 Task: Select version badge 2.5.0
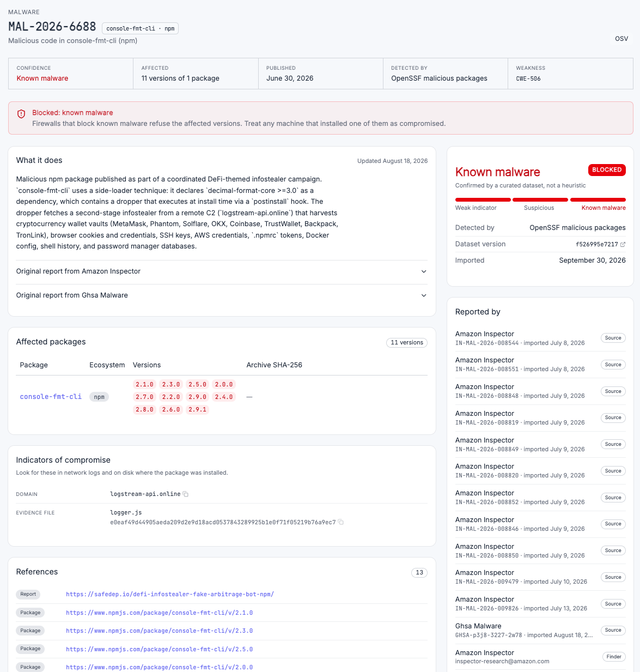tap(197, 384)
